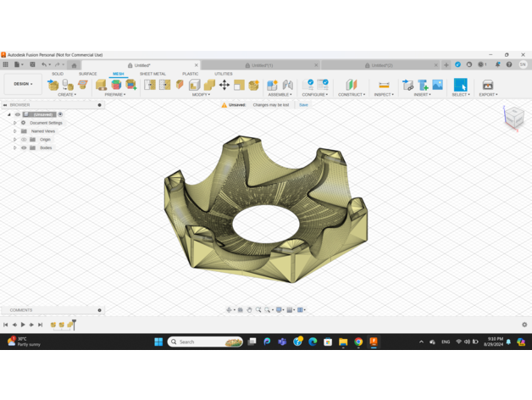Click the Measure ruler icon in Inspect

point(384,85)
